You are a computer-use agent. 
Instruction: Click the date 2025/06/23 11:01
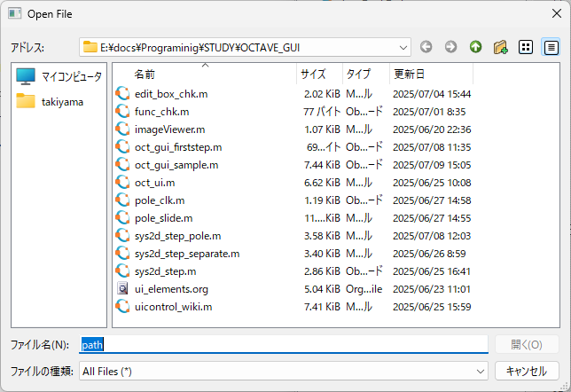pos(432,289)
